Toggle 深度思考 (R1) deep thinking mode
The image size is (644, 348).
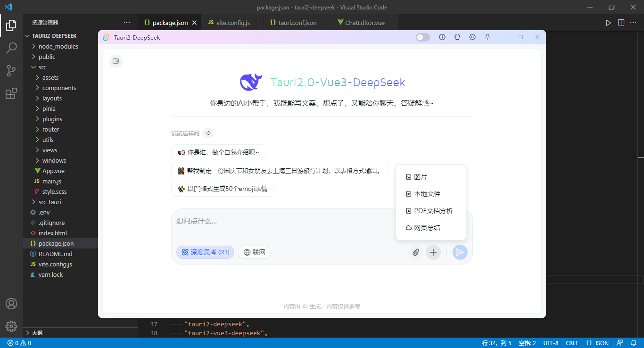click(205, 252)
